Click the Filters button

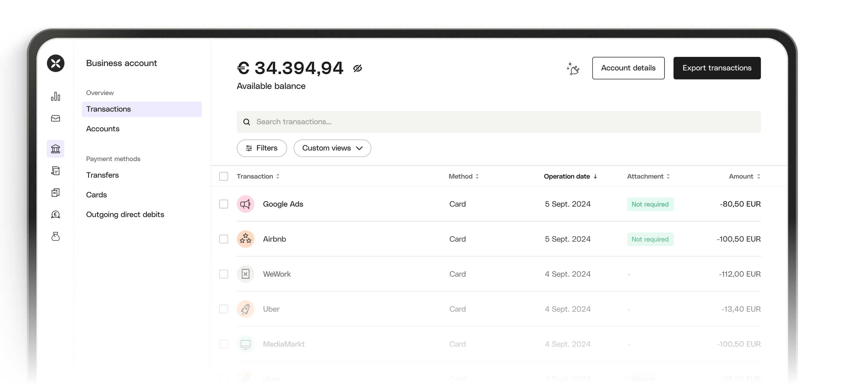pos(261,148)
